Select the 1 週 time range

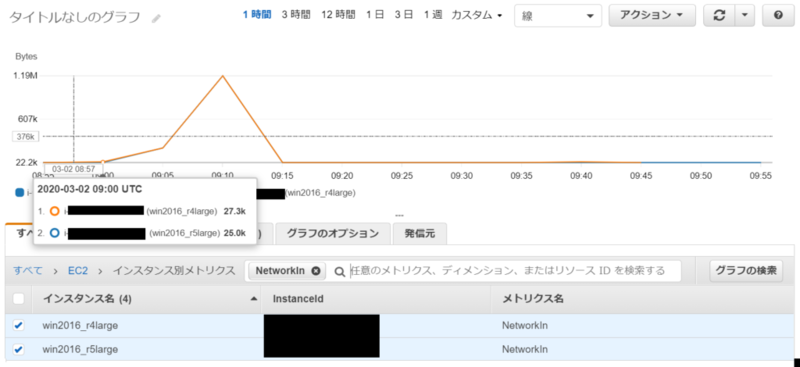[x=433, y=15]
